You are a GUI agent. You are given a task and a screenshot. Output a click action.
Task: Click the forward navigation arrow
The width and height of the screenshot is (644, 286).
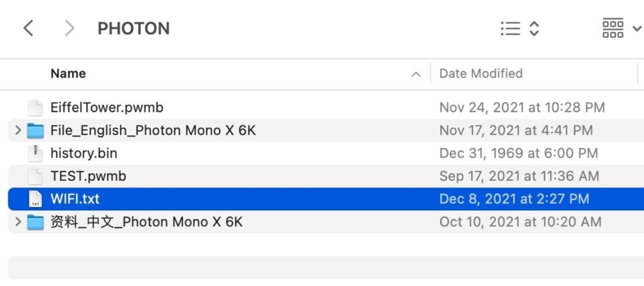pyautogui.click(x=70, y=28)
